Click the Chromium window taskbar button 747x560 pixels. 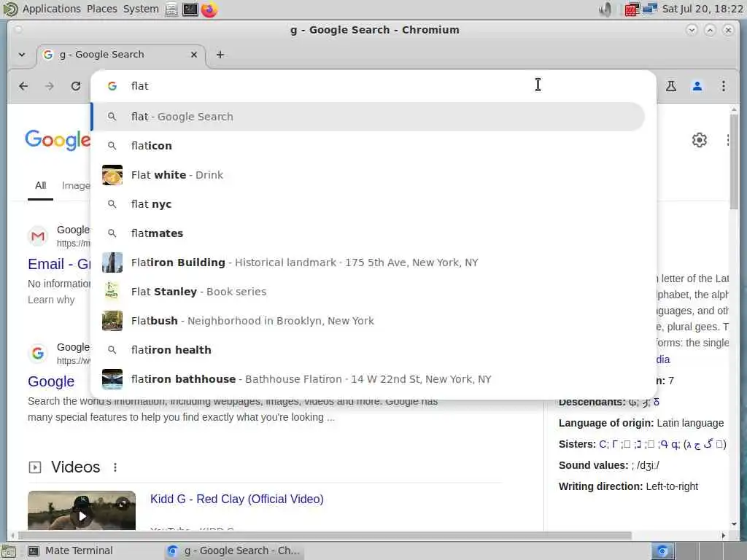(234, 551)
